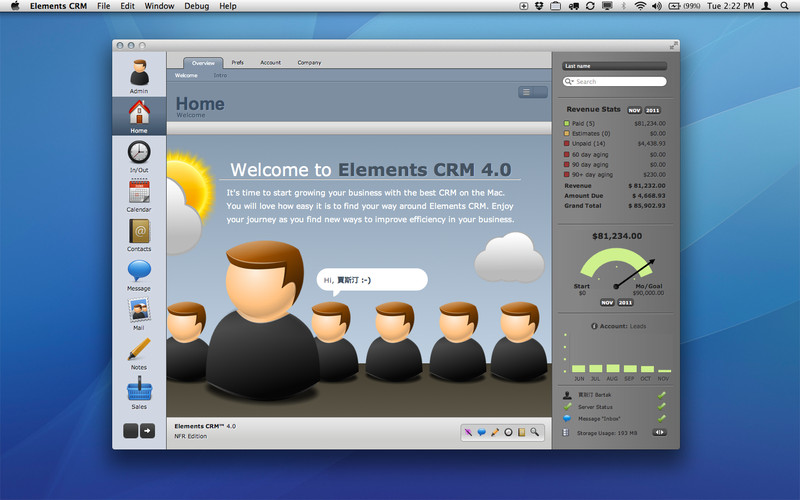Open the Apple menu
800x500 pixels.
click(x=15, y=6)
